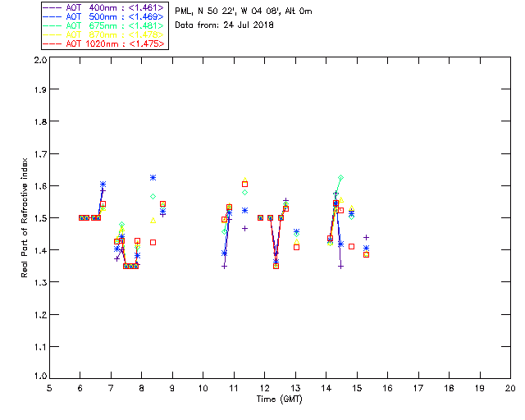
Task: Click the y-axis value 1.8
Action: 40,121
